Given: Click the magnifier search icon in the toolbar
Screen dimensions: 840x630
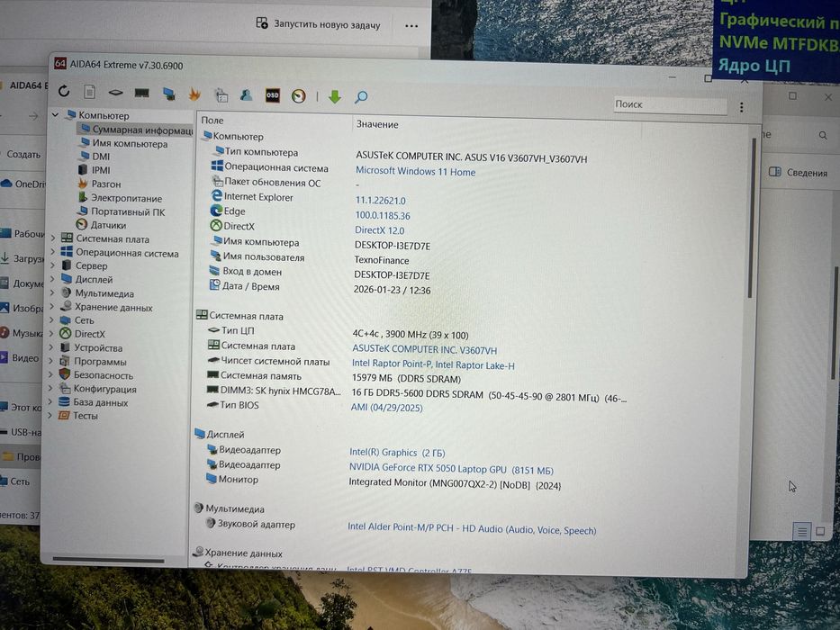Looking at the screenshot, I should (361, 97).
